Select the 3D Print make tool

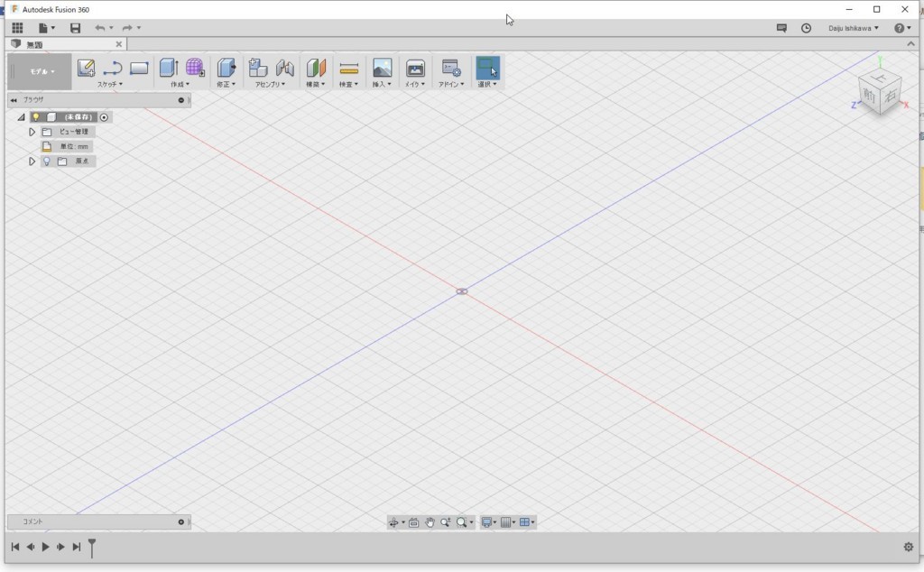pyautogui.click(x=415, y=69)
